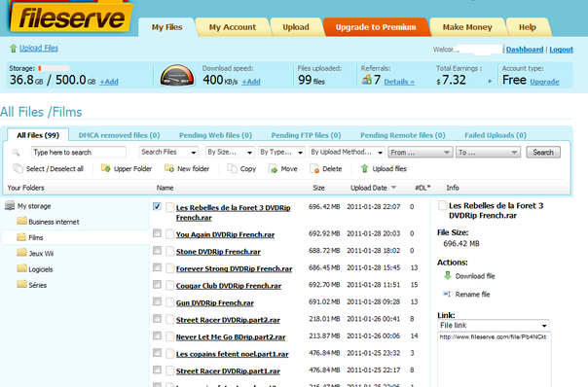This screenshot has width=588, height=387.
Task: Click the search magnifier icon
Action: (x=16, y=152)
